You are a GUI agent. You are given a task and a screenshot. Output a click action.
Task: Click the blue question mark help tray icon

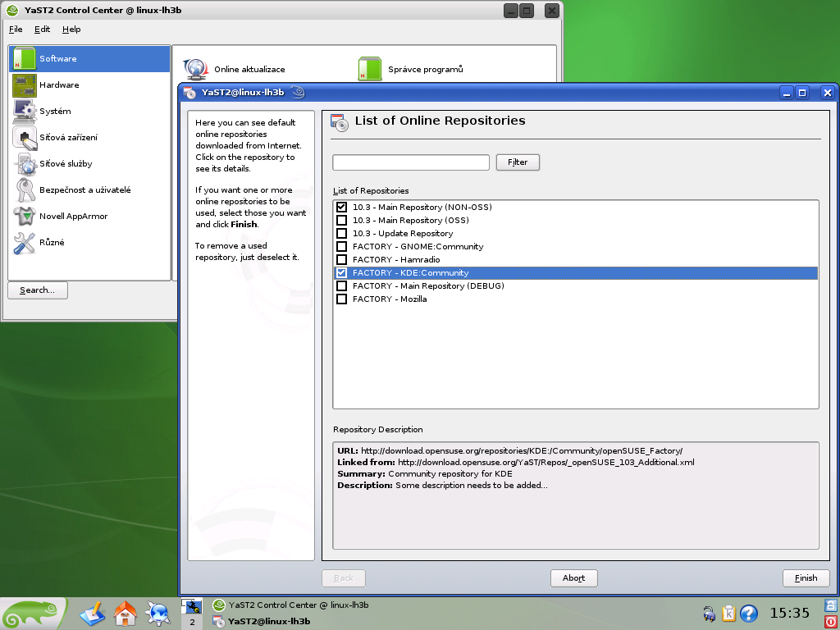[x=749, y=614]
